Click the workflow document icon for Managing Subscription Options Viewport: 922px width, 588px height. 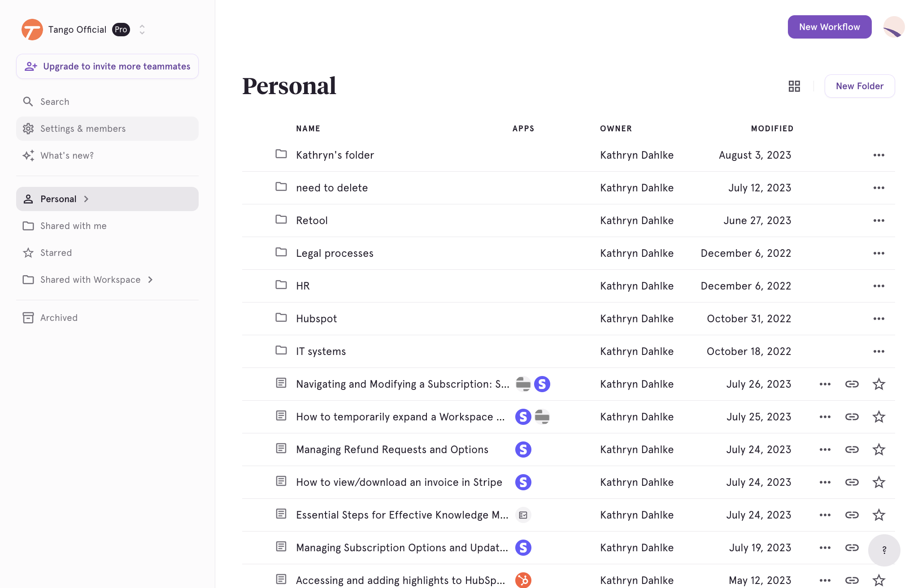(281, 546)
